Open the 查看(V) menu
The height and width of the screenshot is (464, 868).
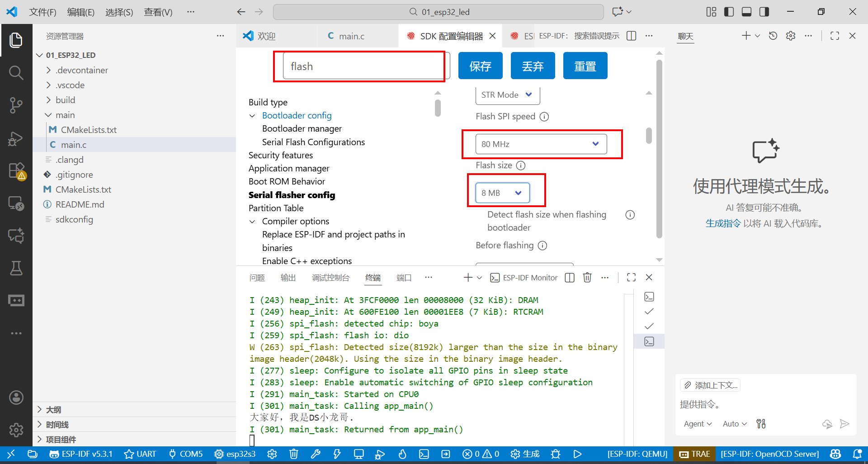pos(158,12)
